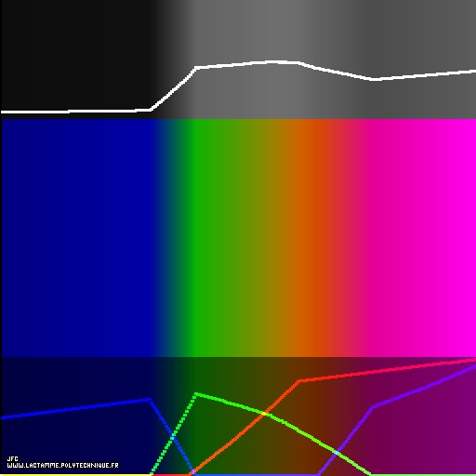
Task: Click the JFC signature text
Action: click(x=12, y=458)
